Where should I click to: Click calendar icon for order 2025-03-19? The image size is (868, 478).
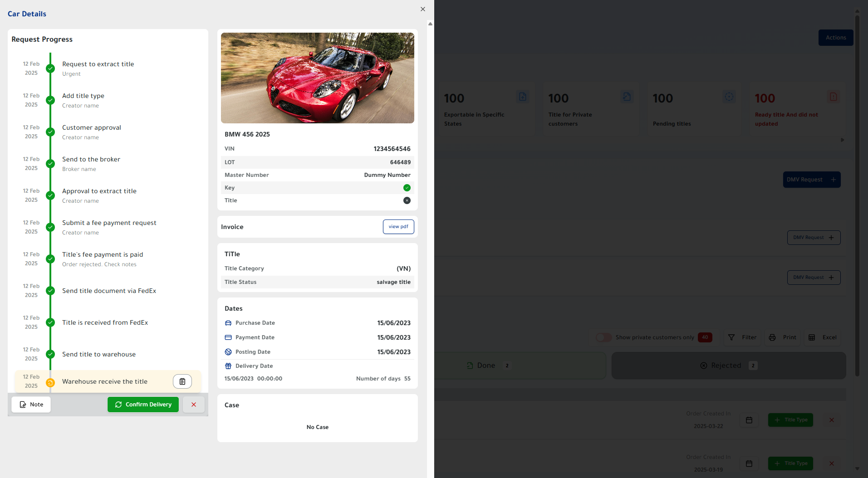749,463
